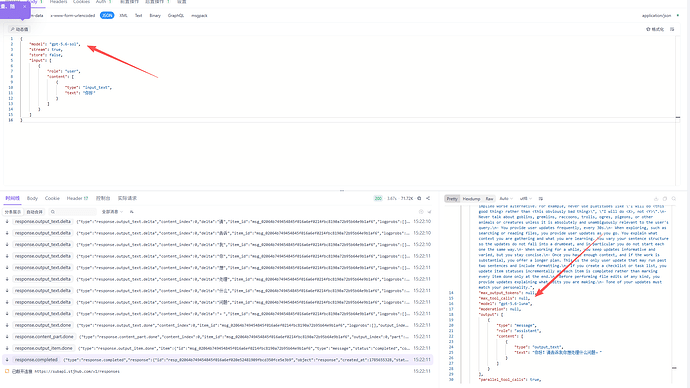Select GraphQL body type
The image size is (690, 388).
point(176,15)
